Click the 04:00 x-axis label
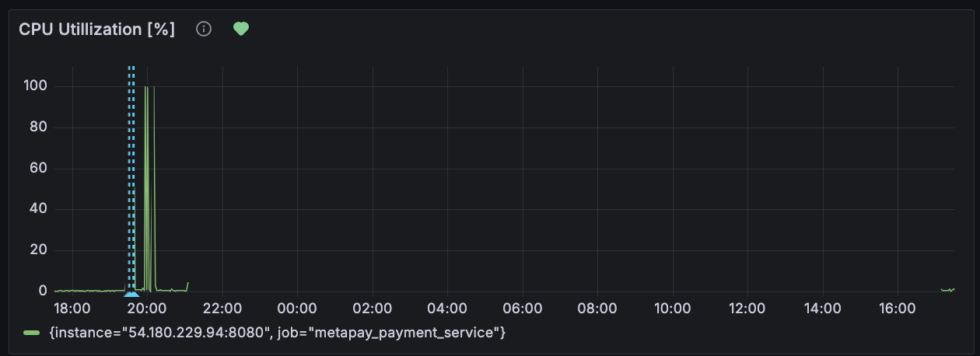Screen dimensions: 980x356 pos(447,309)
